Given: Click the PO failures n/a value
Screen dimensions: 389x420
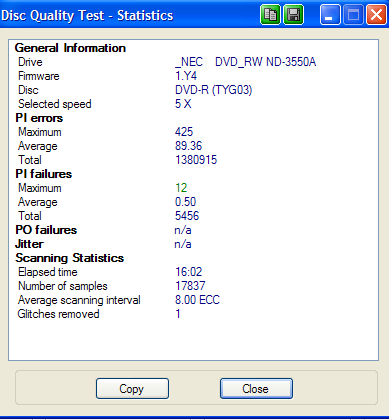Looking at the screenshot, I should click(x=183, y=230).
